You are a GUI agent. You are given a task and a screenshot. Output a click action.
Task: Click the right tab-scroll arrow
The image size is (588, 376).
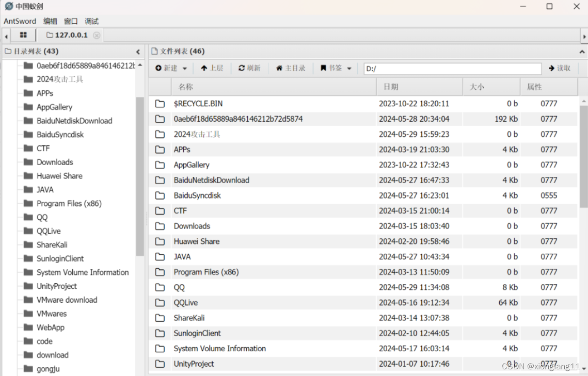click(584, 36)
